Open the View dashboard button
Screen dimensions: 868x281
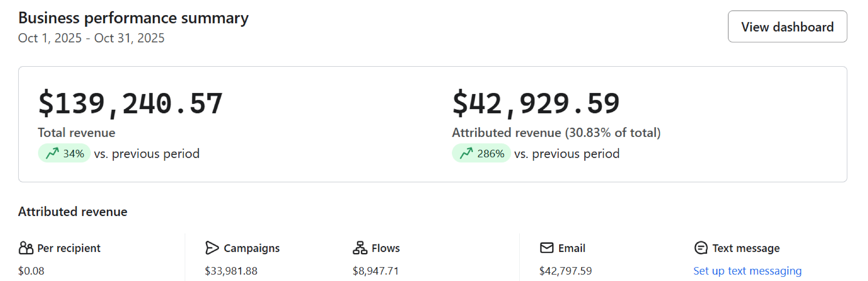(x=787, y=27)
